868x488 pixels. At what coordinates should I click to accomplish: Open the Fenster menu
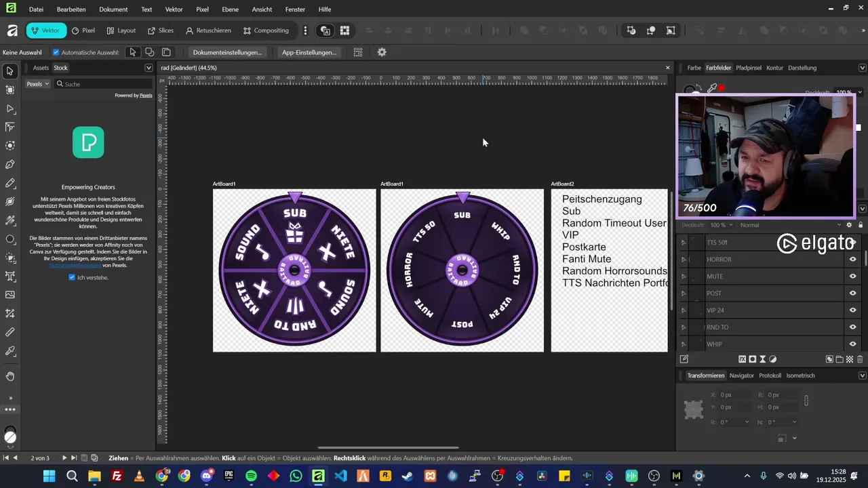point(295,9)
